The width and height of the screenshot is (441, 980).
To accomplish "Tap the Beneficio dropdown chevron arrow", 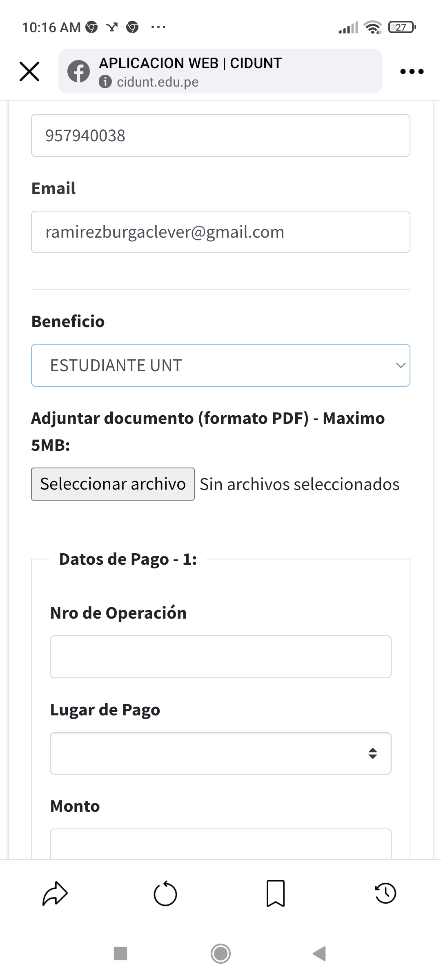I will coord(401,365).
